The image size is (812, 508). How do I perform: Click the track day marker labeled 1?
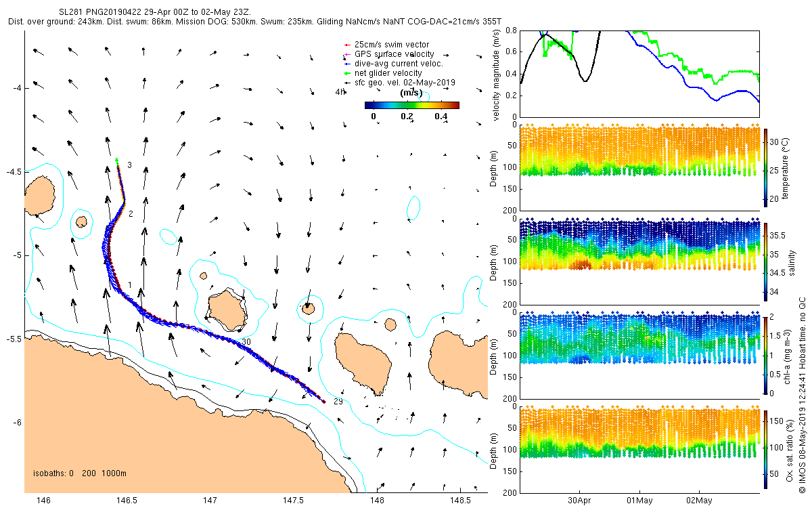[x=129, y=285]
